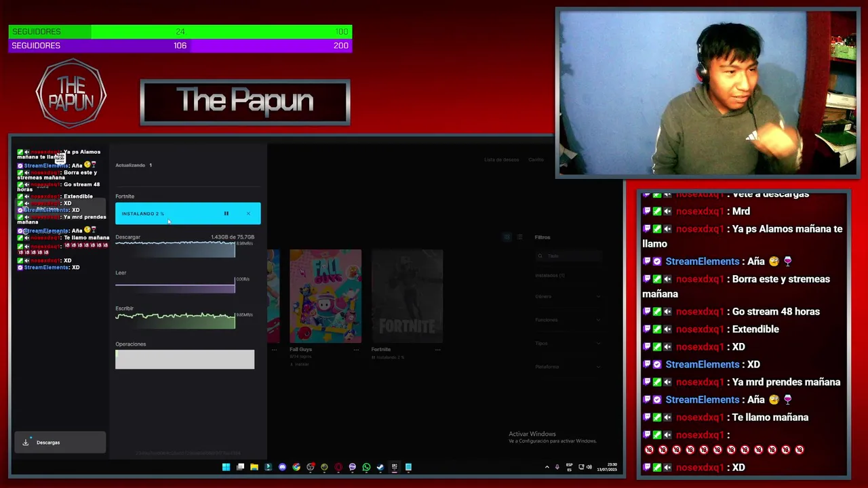Image resolution: width=868 pixels, height=488 pixels.
Task: Click the Escribir write speed graph
Action: 175,320
